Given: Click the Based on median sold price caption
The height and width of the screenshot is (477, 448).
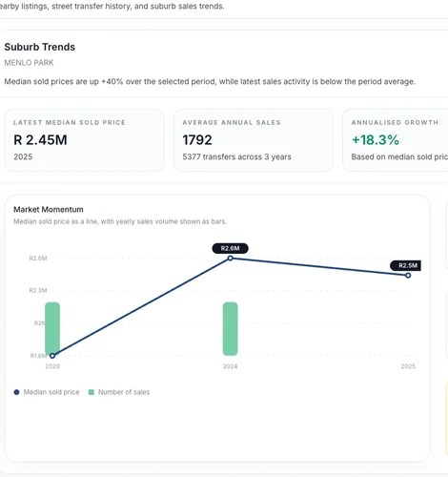Looking at the screenshot, I should coord(399,156).
